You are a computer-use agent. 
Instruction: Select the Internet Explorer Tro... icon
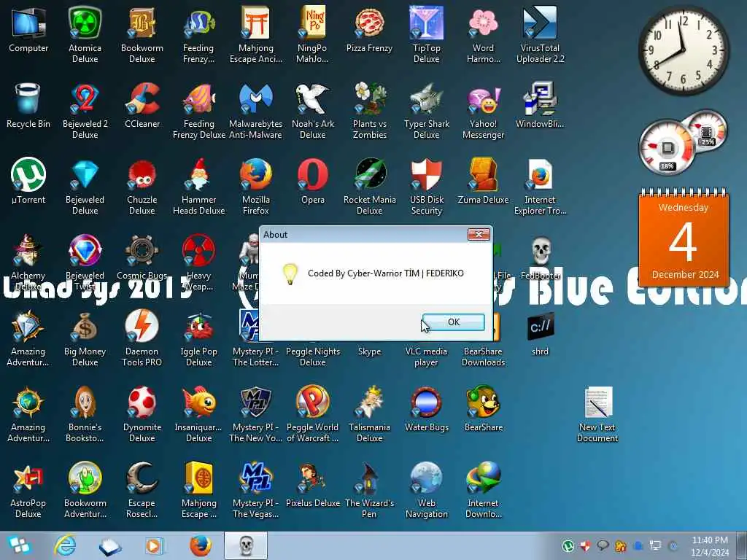click(541, 187)
